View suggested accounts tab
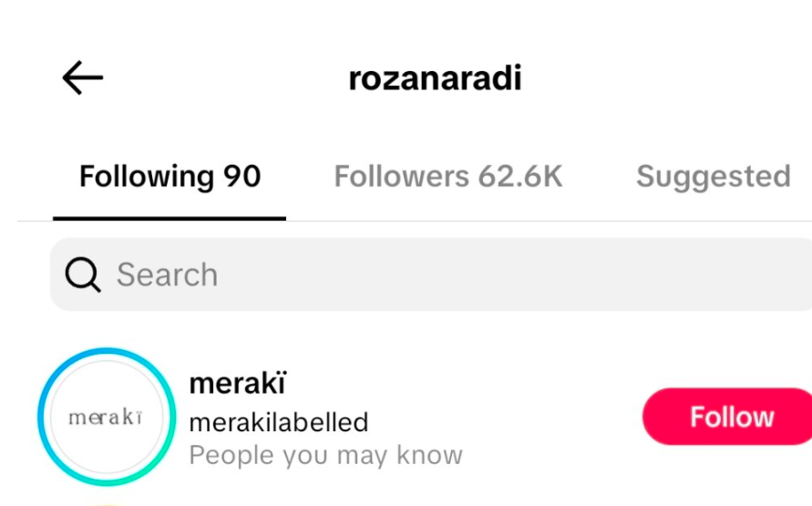The height and width of the screenshot is (506, 812). pyautogui.click(x=713, y=176)
